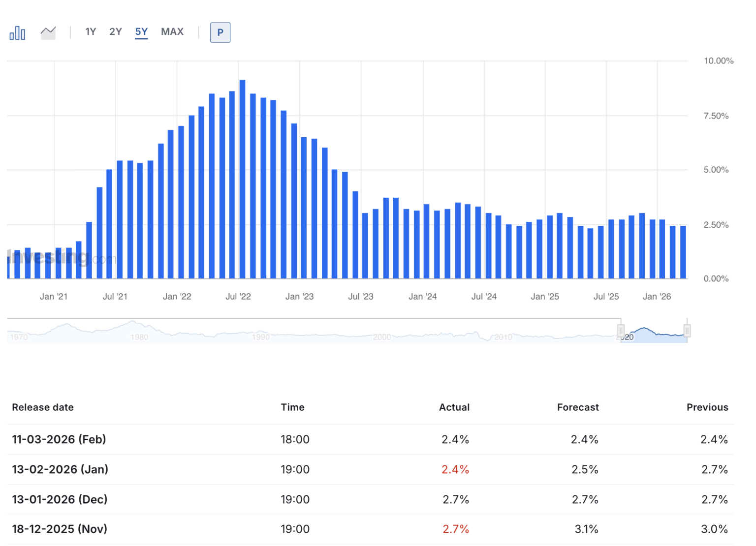Switch to bar chart view icon
This screenshot has width=756, height=546.
point(17,33)
